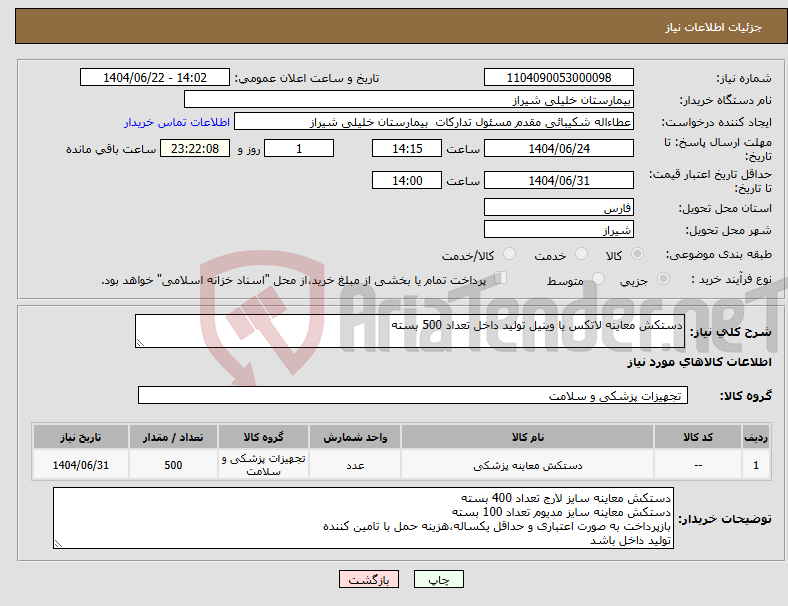The image size is (788, 606).
Task: Click the چاپ (print) button
Action: 438,579
